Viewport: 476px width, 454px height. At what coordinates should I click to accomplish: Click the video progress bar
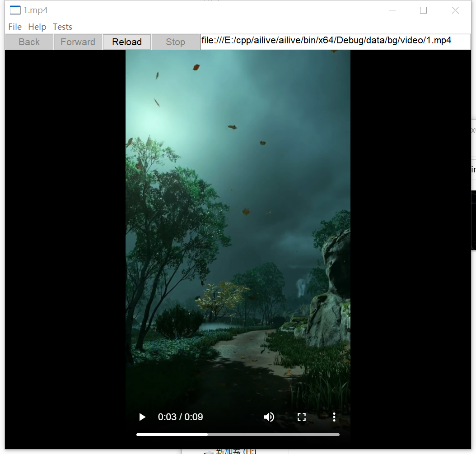point(238,435)
